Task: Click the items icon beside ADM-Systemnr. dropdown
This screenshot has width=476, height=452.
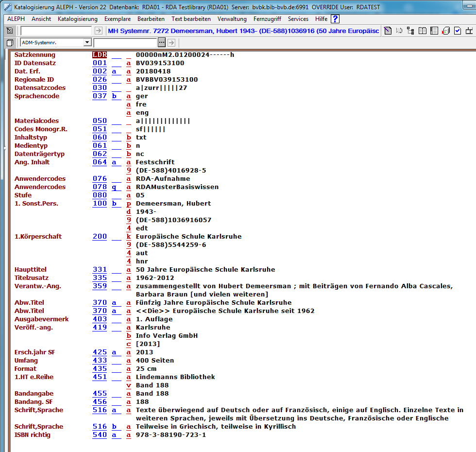Action: [10, 43]
